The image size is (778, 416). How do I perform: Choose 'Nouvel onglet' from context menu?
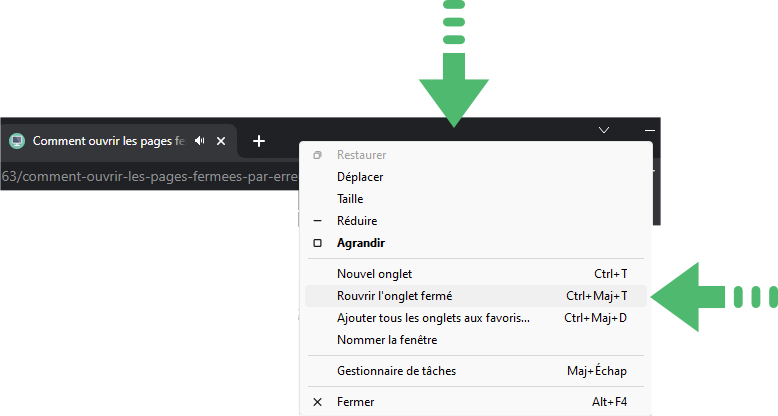click(475, 274)
